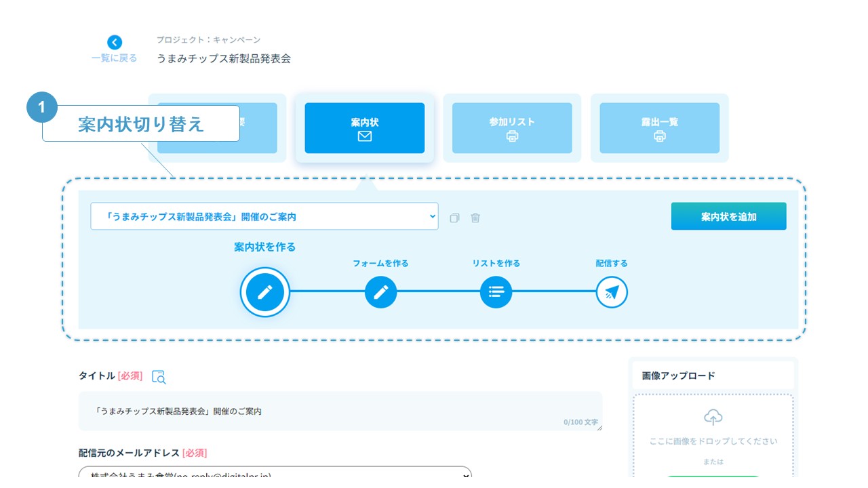Click the image drop zone text
Viewport: 868px width, 488px height.
713,441
